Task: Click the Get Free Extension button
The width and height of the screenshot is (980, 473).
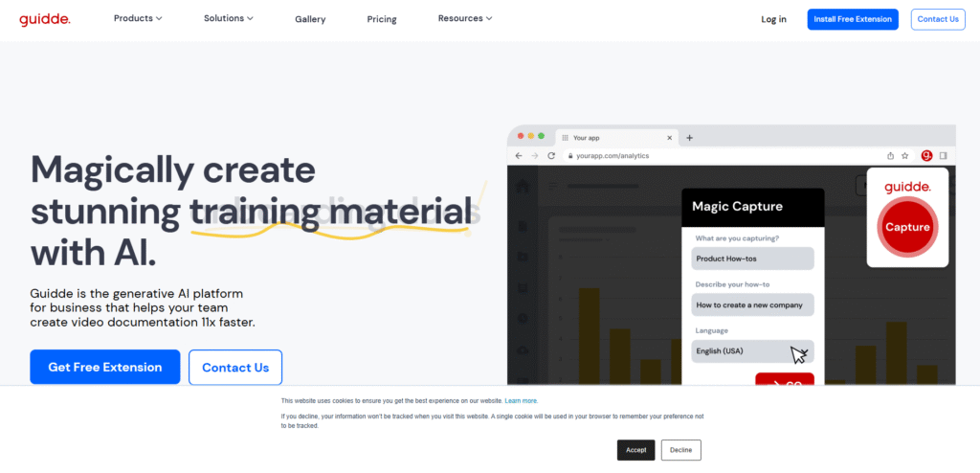Action: point(105,367)
